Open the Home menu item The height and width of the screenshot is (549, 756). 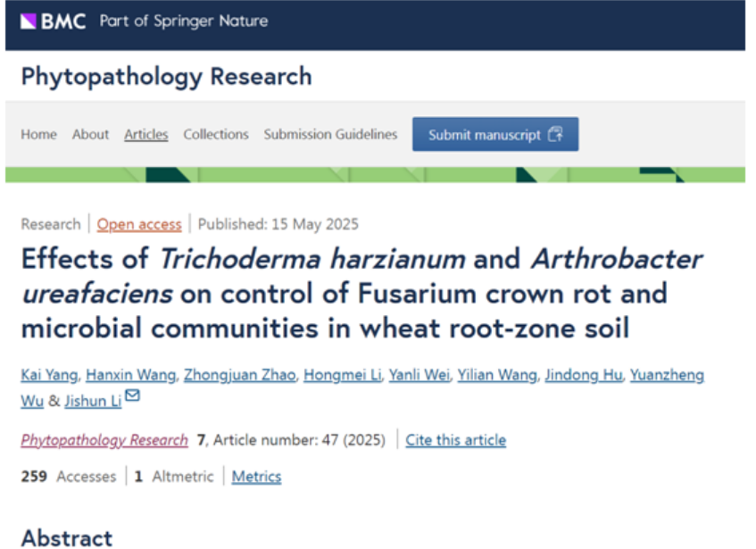(38, 135)
